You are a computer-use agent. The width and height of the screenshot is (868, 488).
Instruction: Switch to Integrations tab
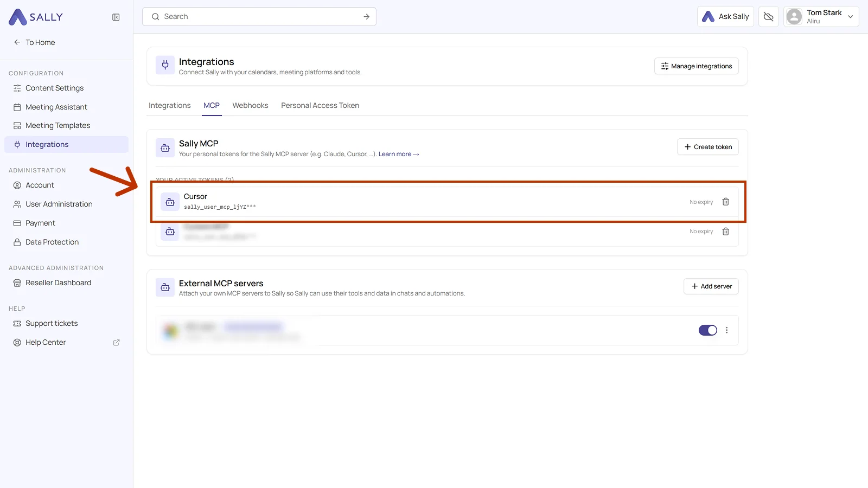[x=170, y=105]
